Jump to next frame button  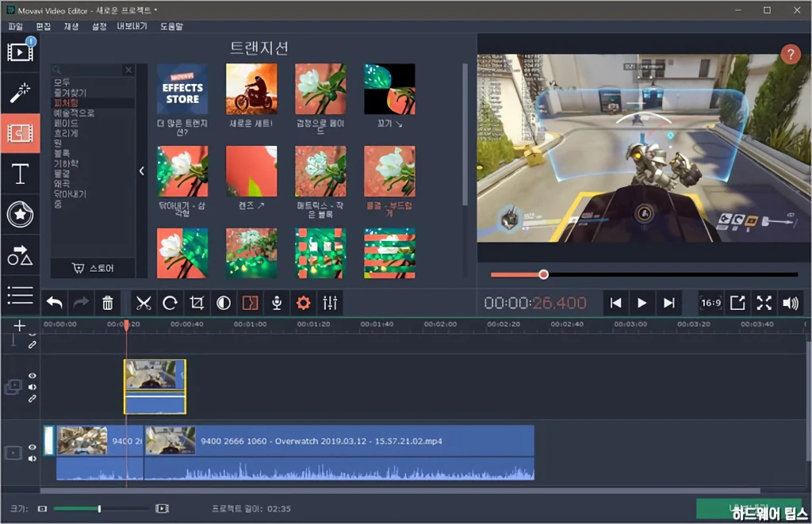click(669, 303)
